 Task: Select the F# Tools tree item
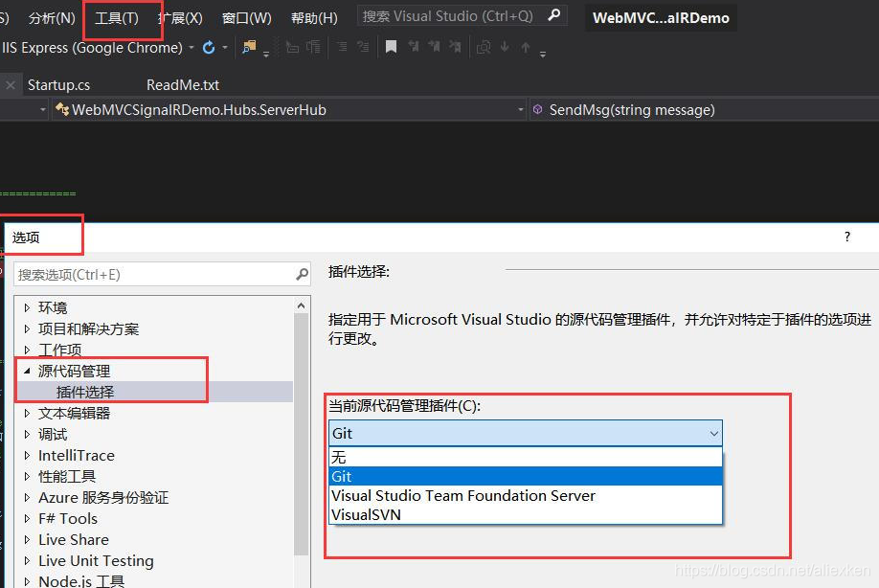coord(68,518)
